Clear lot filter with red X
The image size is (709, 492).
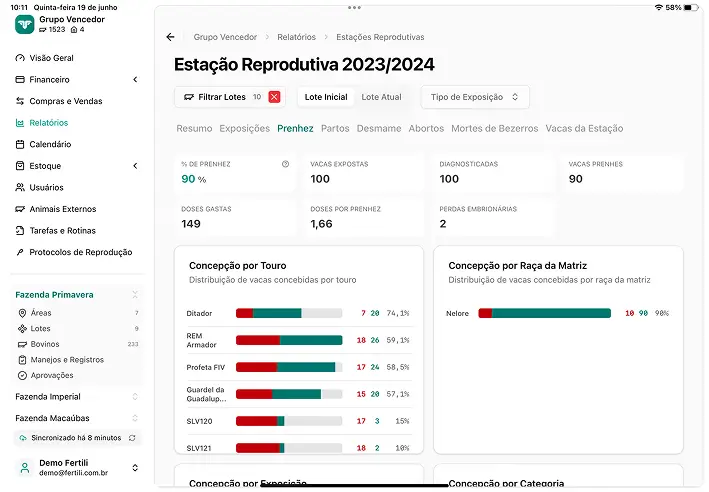(274, 97)
